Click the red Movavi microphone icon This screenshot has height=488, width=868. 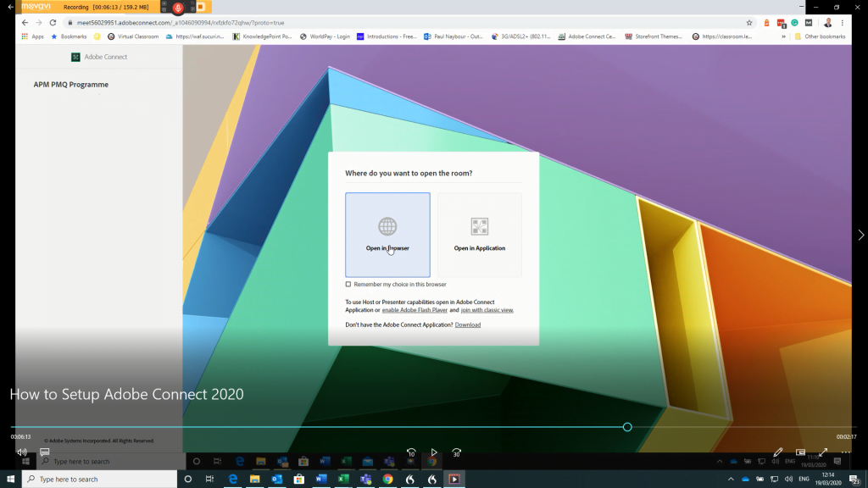[178, 7]
